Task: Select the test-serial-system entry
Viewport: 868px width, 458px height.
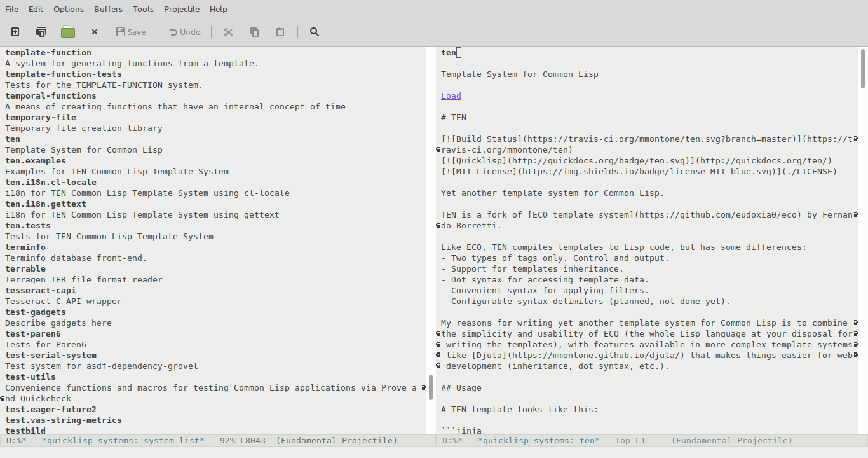Action: coord(51,356)
